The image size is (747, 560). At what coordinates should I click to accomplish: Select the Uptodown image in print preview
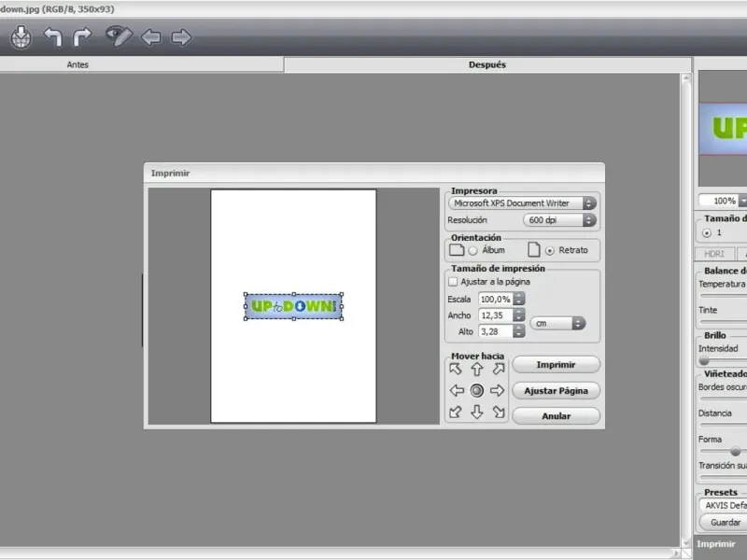click(293, 306)
